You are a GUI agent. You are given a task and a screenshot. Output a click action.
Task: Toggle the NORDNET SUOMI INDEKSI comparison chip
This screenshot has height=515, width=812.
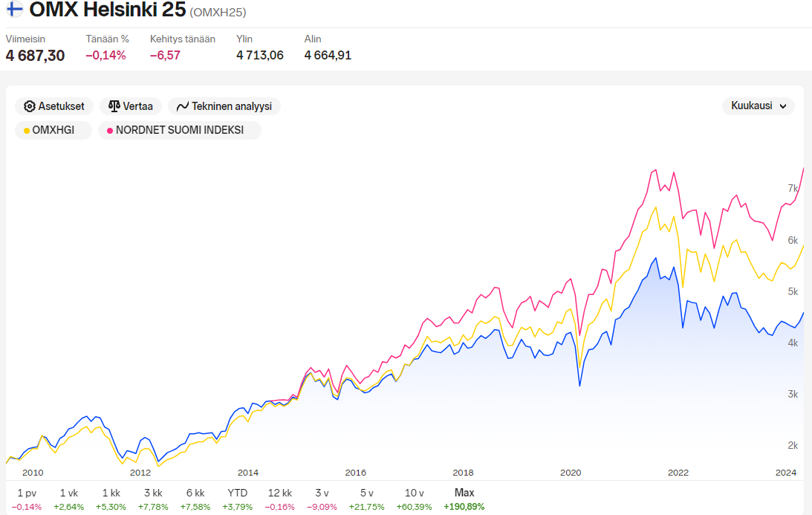(180, 130)
